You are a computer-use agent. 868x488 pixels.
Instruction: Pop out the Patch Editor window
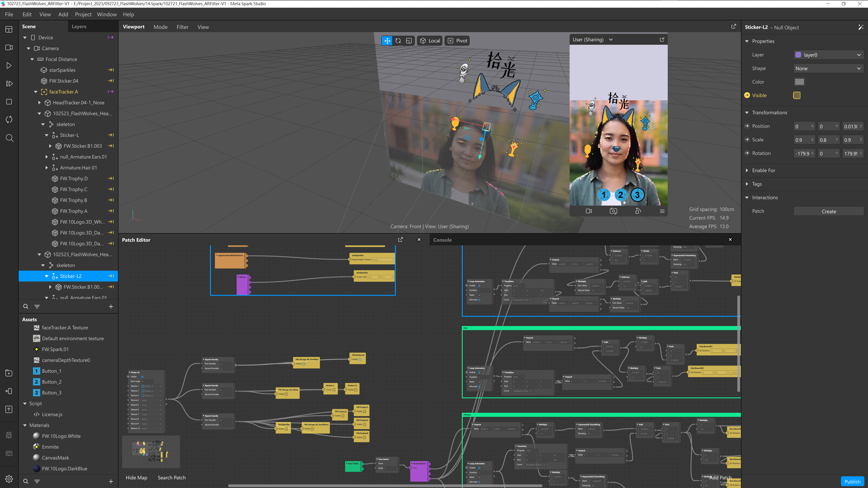pos(400,239)
